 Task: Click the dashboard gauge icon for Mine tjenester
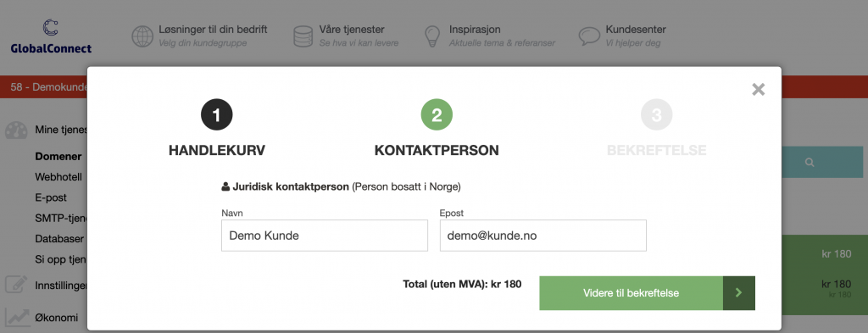[x=16, y=130]
